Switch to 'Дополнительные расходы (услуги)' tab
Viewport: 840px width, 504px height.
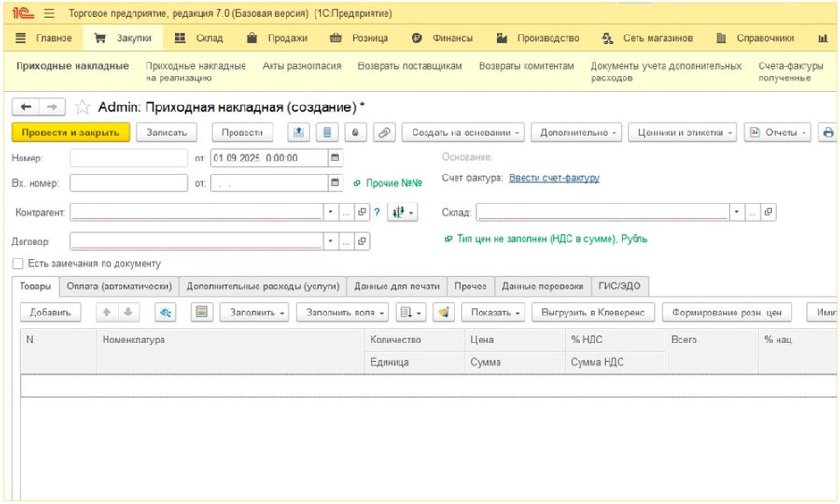point(263,286)
